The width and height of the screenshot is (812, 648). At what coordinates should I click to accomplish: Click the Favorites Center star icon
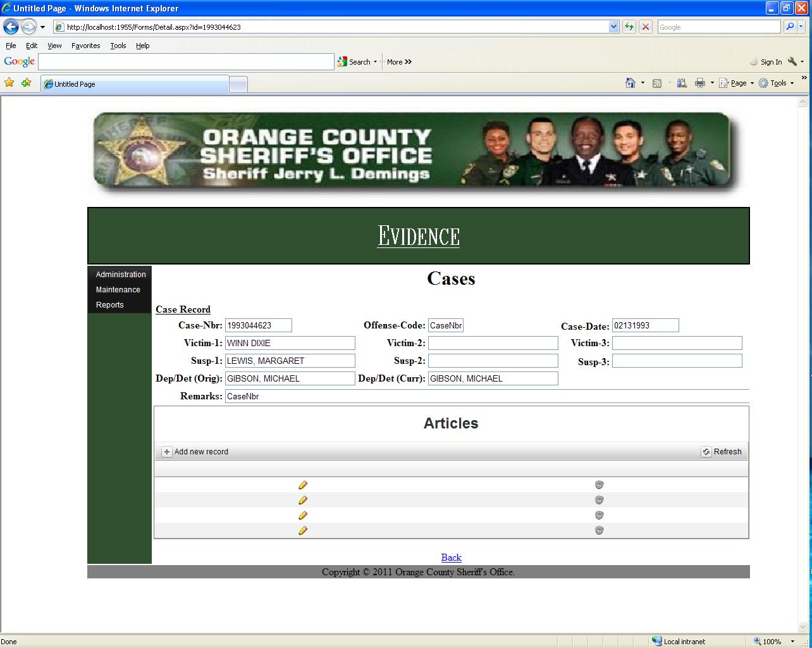click(x=9, y=83)
